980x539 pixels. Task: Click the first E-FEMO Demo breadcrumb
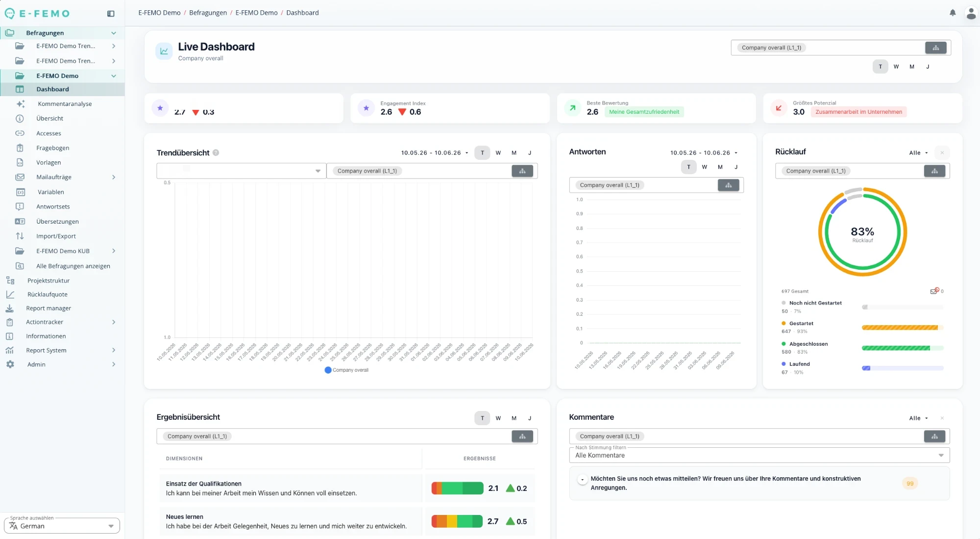159,13
